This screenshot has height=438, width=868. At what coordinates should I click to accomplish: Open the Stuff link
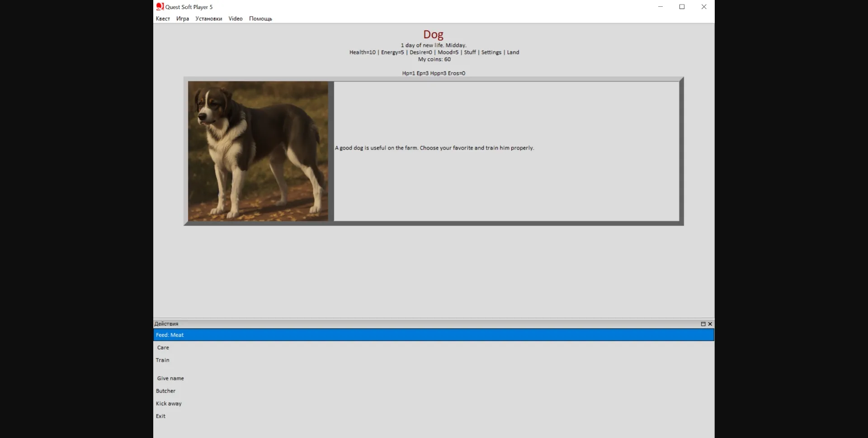point(470,52)
